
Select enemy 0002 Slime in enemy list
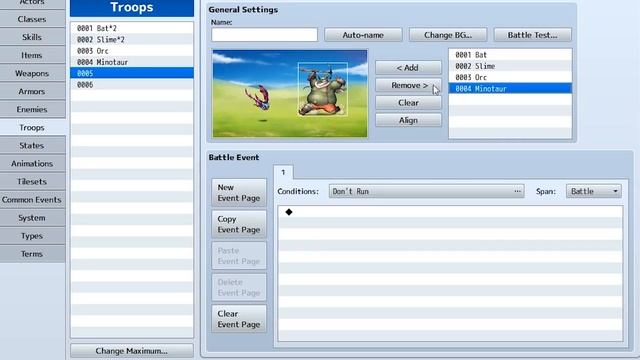[510, 66]
